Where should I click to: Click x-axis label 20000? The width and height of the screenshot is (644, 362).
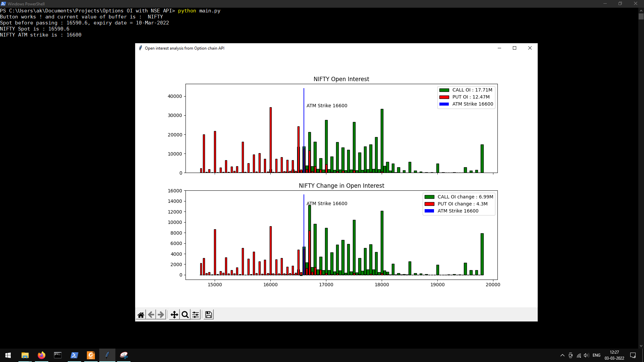pos(493,285)
